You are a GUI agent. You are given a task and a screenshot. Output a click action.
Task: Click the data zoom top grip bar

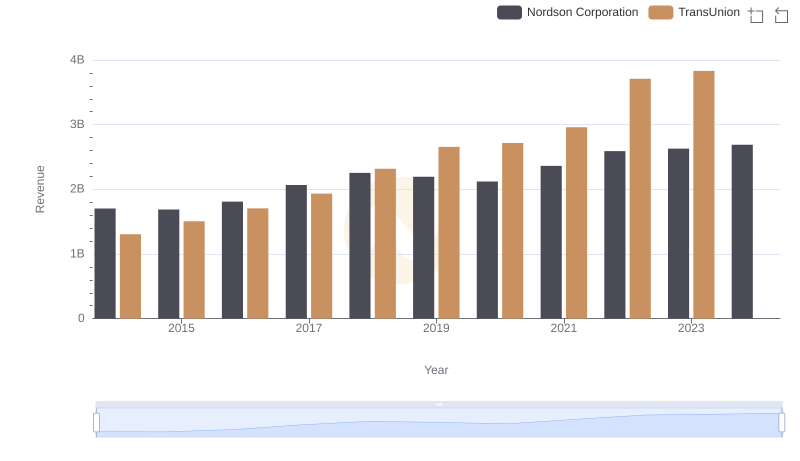coord(439,404)
